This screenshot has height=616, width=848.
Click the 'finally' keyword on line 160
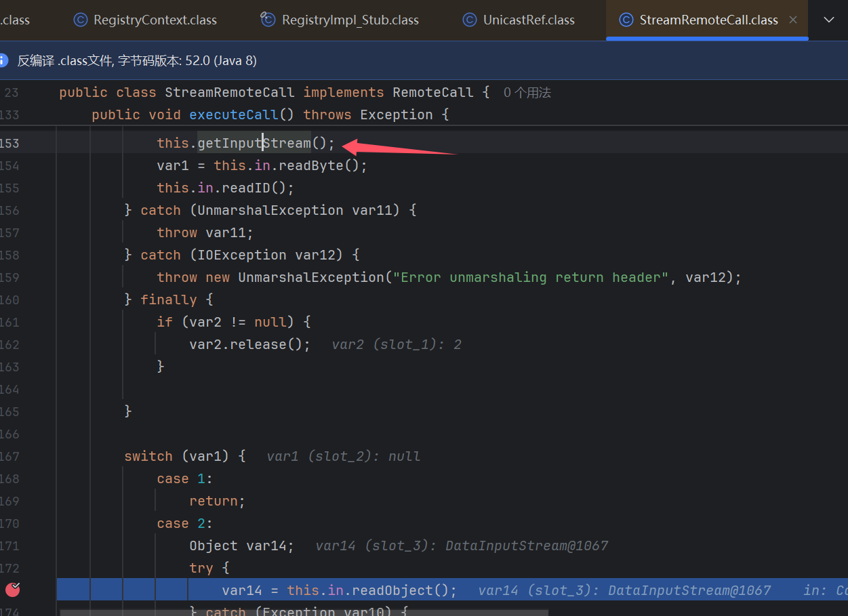[x=169, y=300]
